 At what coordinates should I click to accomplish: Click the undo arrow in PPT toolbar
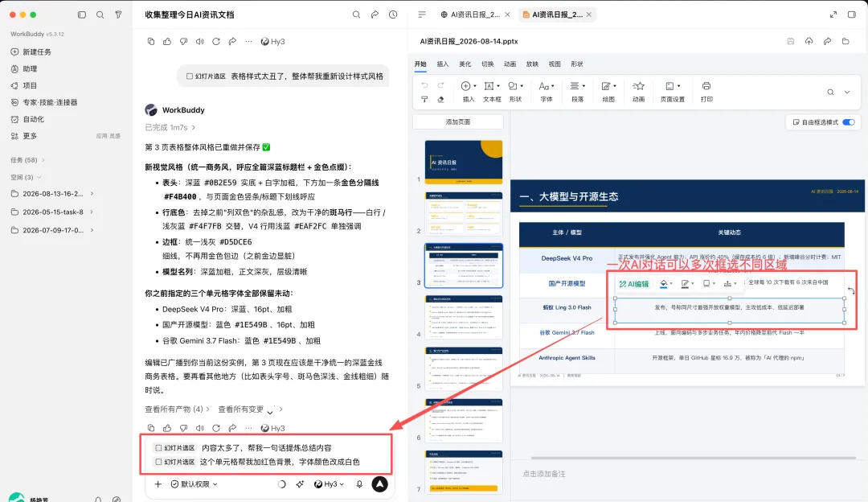pyautogui.click(x=424, y=85)
